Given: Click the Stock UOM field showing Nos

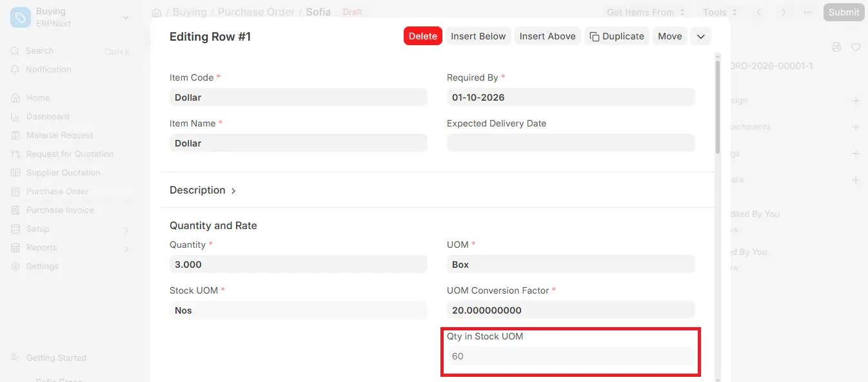Looking at the screenshot, I should click(299, 310).
